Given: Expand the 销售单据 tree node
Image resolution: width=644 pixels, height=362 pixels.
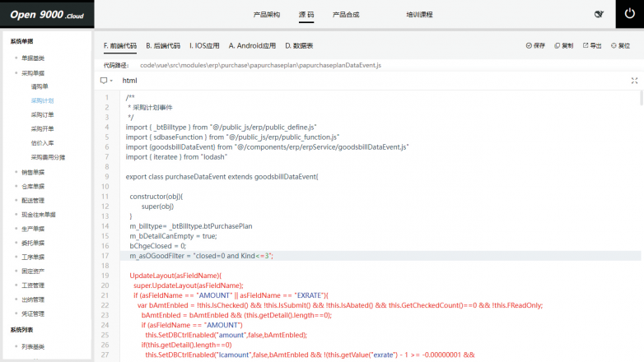Looking at the screenshot, I should [33, 172].
